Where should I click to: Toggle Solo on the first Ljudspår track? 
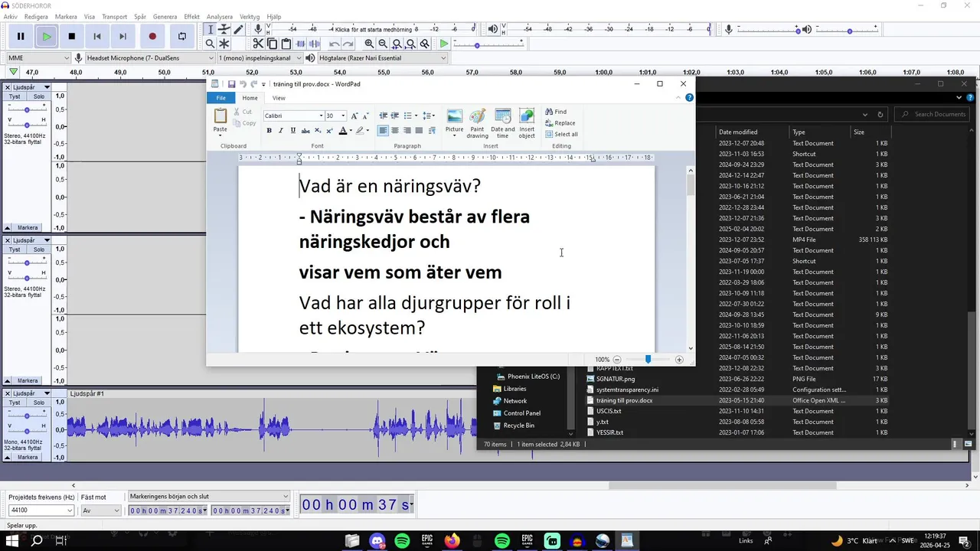click(38, 96)
